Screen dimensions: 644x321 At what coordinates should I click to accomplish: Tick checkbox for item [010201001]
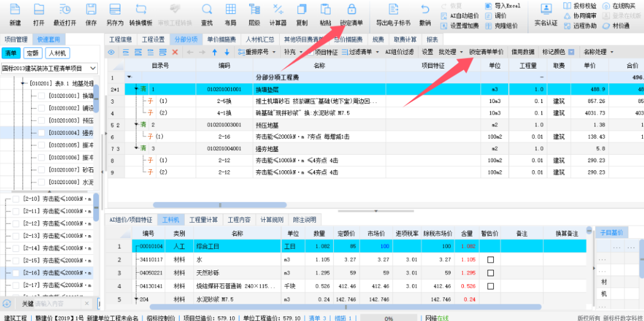[42, 96]
